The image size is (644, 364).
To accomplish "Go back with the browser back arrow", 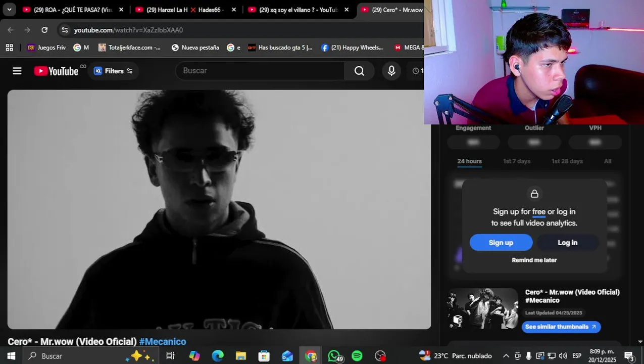I will (x=11, y=30).
